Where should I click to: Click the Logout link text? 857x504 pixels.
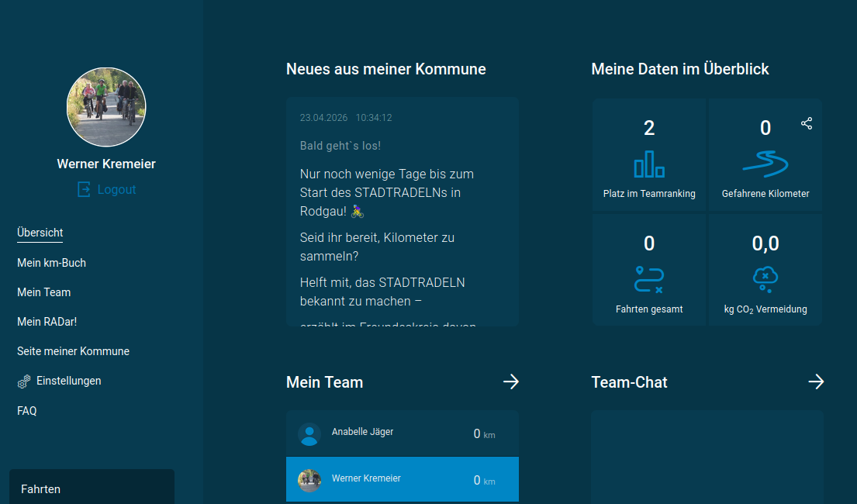[116, 189]
